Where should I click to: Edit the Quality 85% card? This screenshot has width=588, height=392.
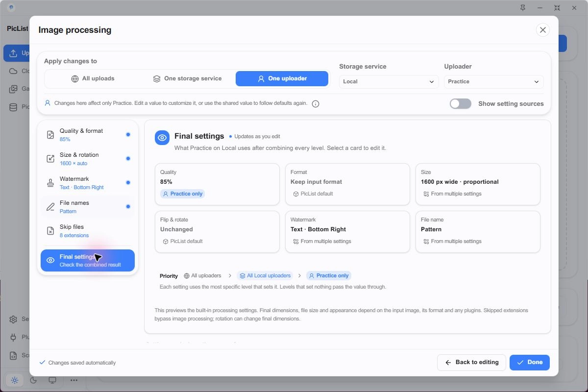click(217, 184)
